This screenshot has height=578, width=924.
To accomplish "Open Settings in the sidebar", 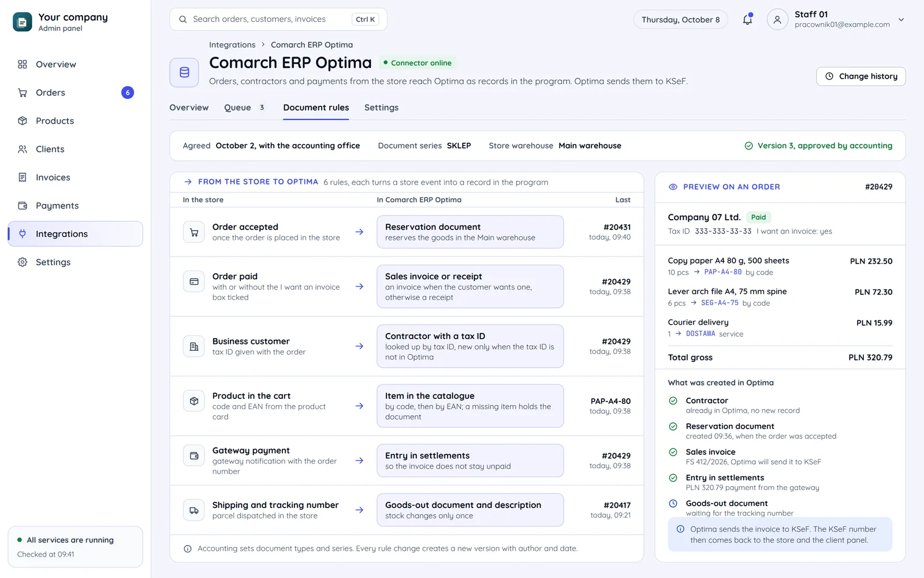I will click(75, 262).
